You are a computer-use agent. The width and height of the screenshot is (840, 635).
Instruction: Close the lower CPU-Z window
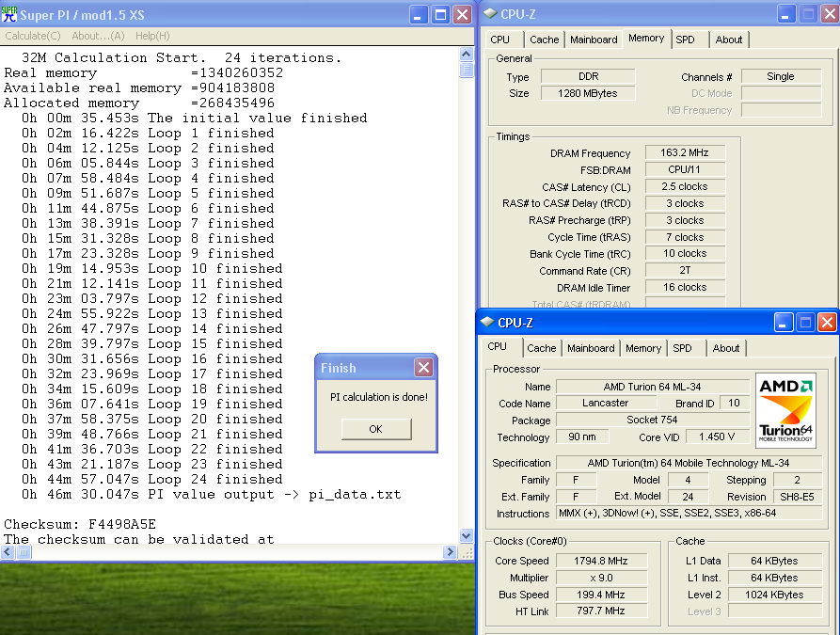click(x=827, y=323)
